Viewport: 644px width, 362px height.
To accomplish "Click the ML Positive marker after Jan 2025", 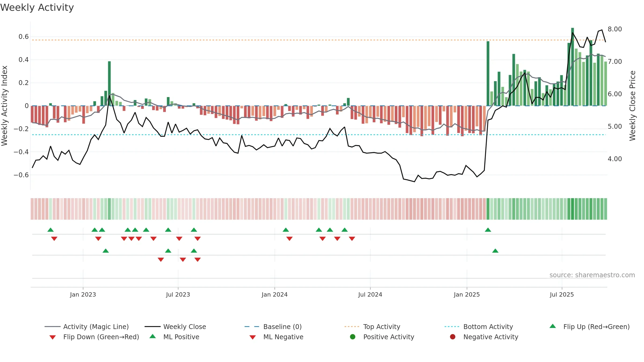I will pos(495,251).
